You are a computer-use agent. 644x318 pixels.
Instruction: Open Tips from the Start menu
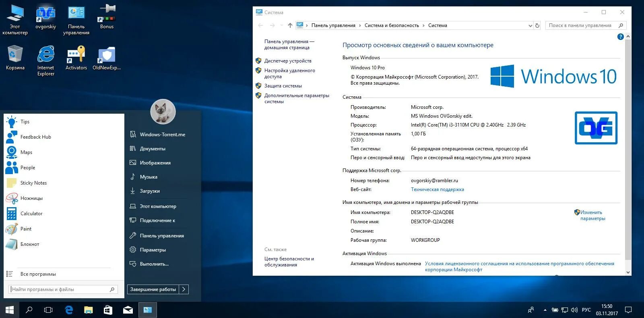pyautogui.click(x=64, y=122)
